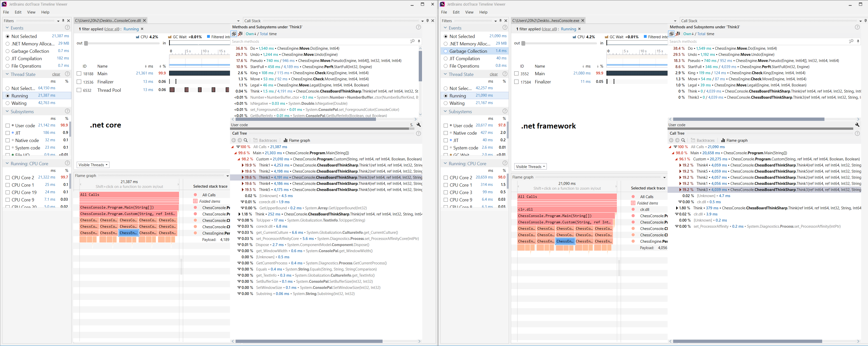Open the Flame graph view in Call Tree
This screenshot has height=346, width=868.
point(296,140)
